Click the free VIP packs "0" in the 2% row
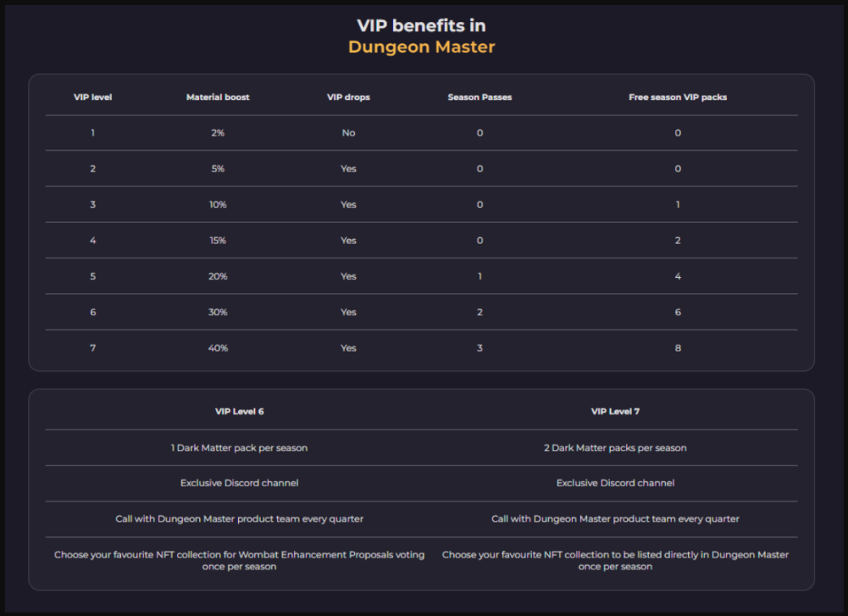Screen dimensions: 848x616 pyautogui.click(x=678, y=133)
